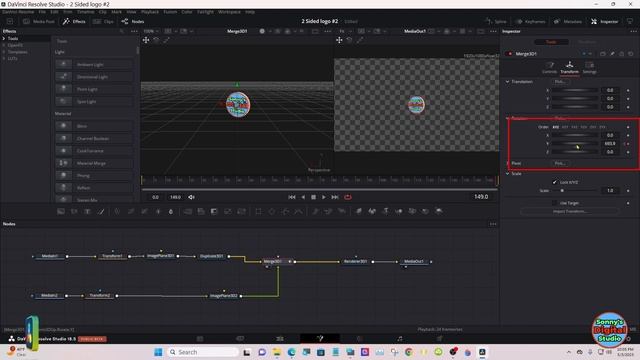Play the composition forward

(x=324, y=197)
